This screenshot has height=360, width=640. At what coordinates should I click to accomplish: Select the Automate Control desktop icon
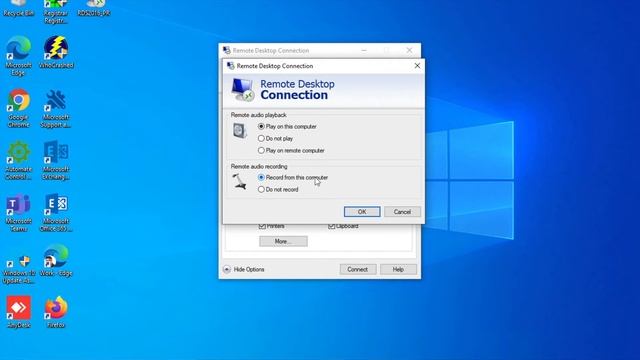click(x=18, y=160)
